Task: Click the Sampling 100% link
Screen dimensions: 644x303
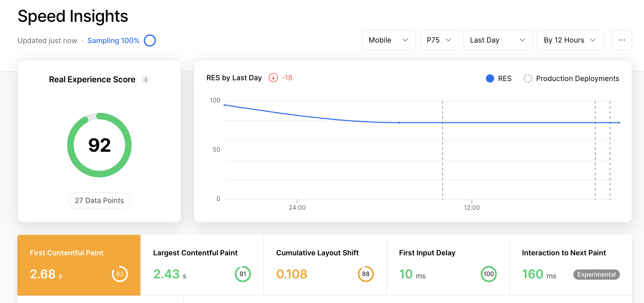Action: pyautogui.click(x=113, y=40)
